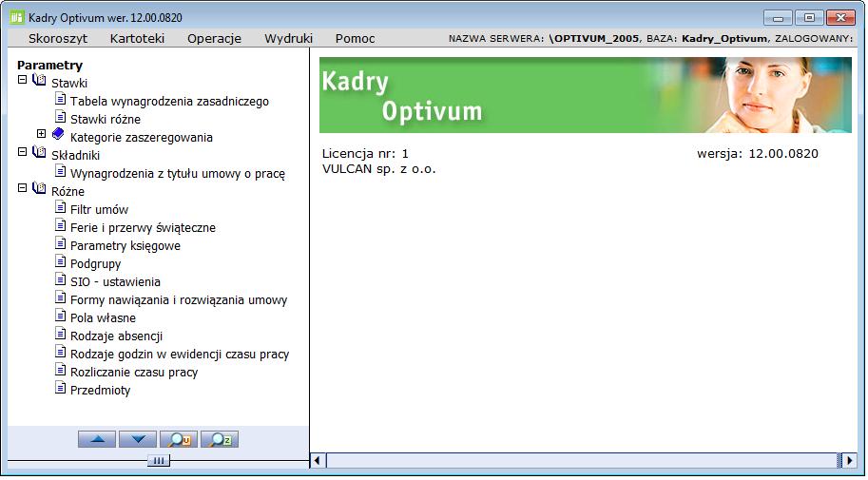Click document icon beside Przedmioty

coord(60,388)
